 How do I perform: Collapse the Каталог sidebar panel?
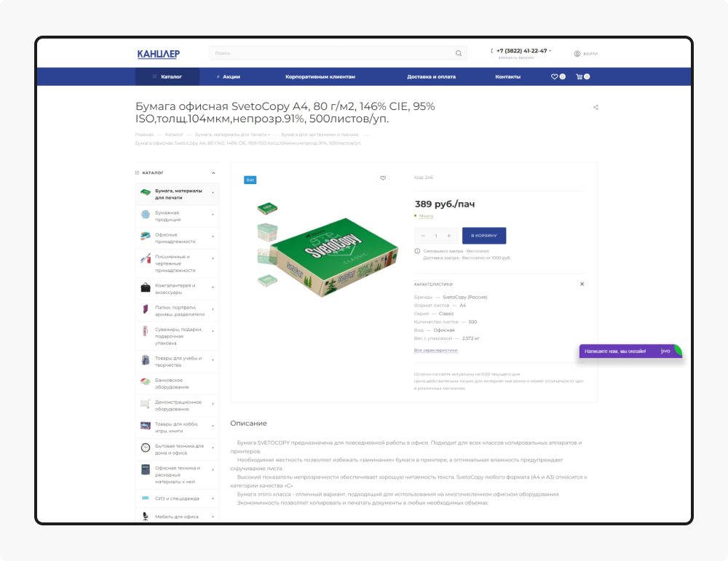(213, 173)
